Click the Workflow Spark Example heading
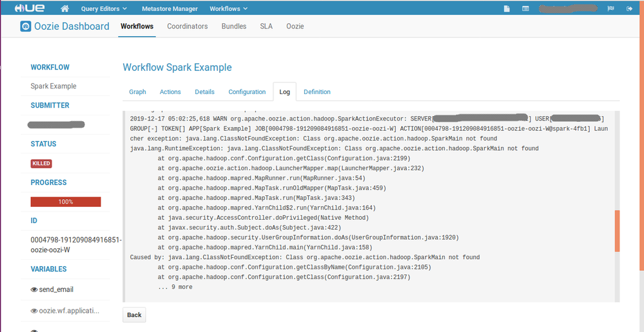Screen dimensions: 644x332 [177, 68]
